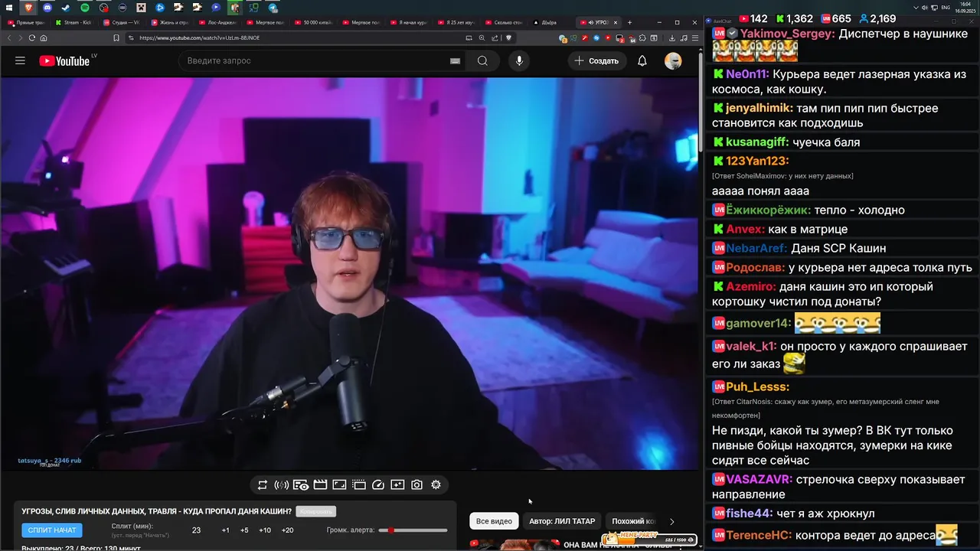Click the YouTube video player area

(x=349, y=273)
